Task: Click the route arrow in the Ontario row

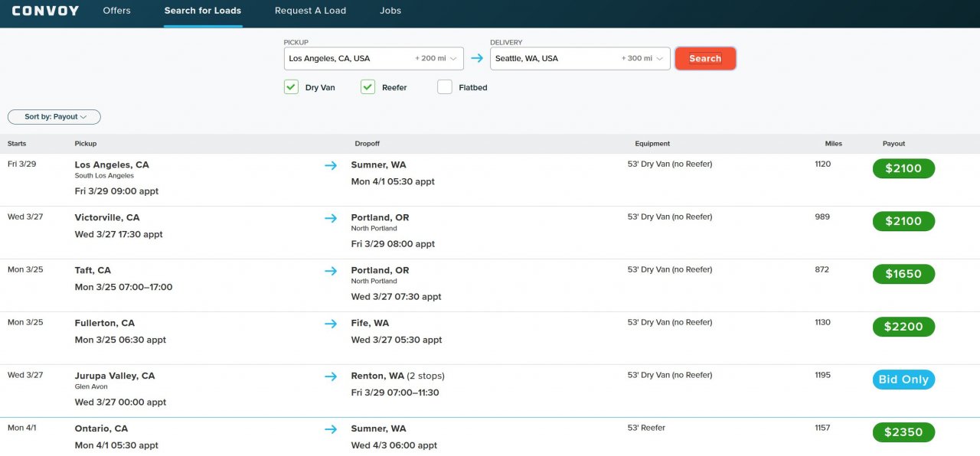Action: click(331, 429)
